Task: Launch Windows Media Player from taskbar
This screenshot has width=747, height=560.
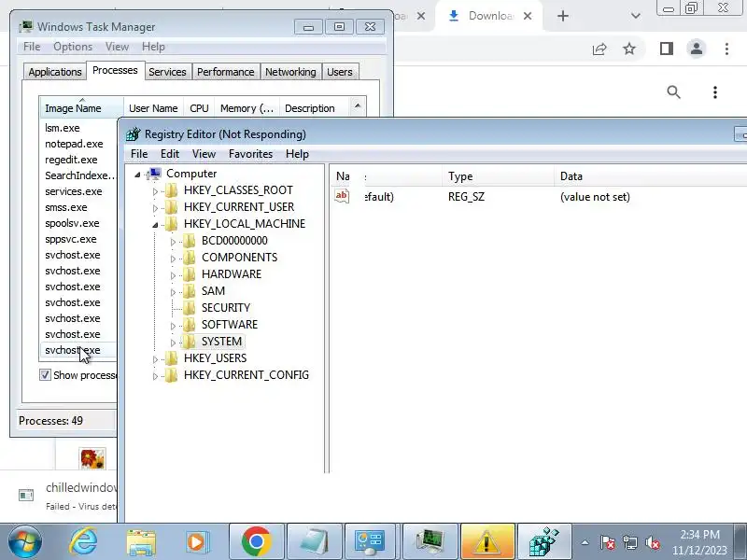Action: (x=197, y=542)
